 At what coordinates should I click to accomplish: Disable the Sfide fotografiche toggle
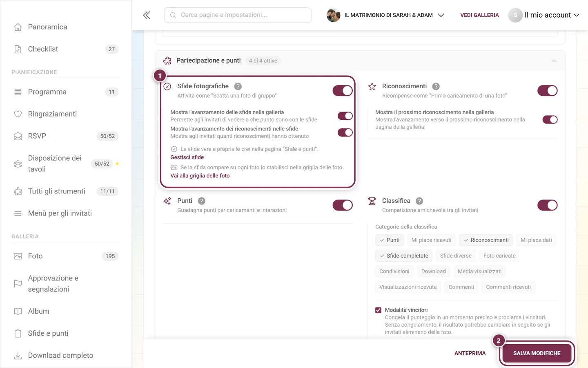[343, 90]
